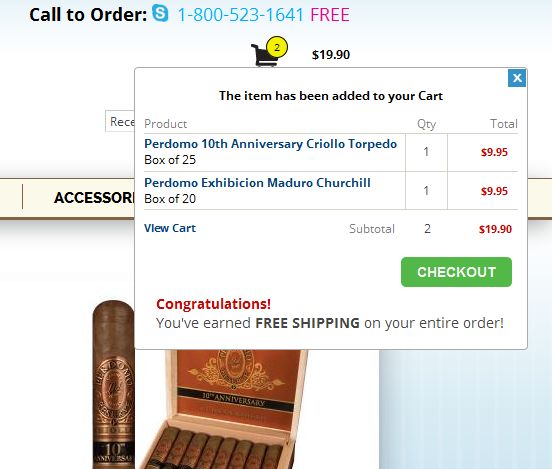This screenshot has width=552, height=469.
Task: Click the shopping cart icon
Action: 264,55
